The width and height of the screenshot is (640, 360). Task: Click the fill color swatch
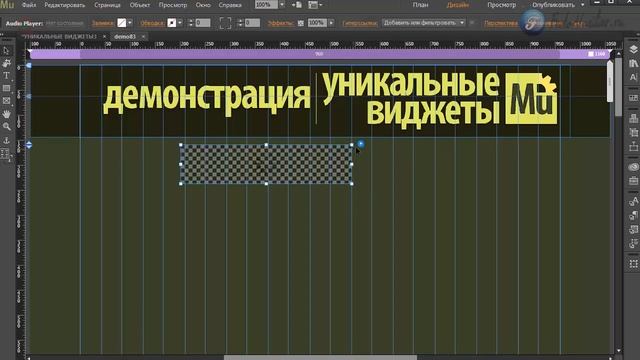pos(122,23)
